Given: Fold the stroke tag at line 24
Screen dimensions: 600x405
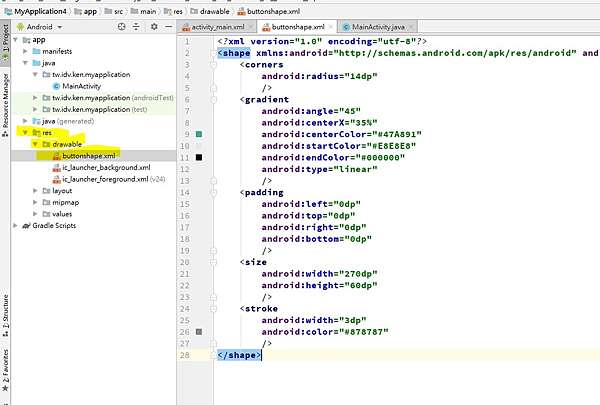Looking at the screenshot, I should point(214,309).
